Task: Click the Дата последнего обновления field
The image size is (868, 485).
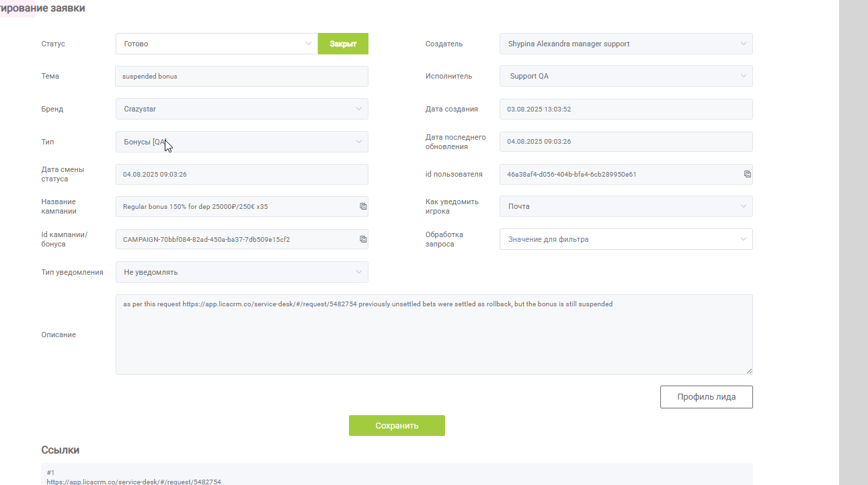Action: [626, 142]
